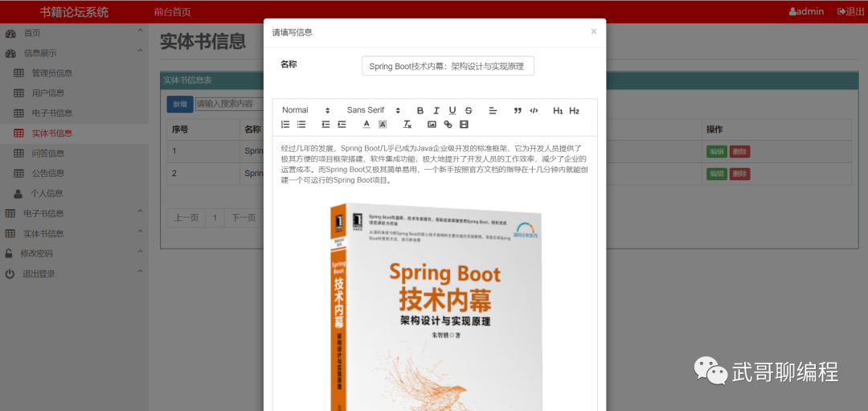The width and height of the screenshot is (868, 411).
Task: Expand the 退出登录 sidebar menu
Action: [74, 273]
